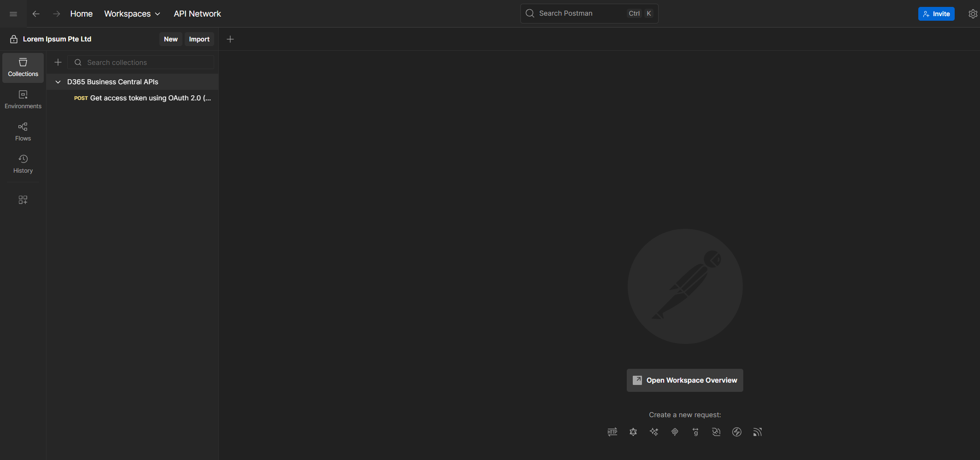Open POST Get access token request
Screen dimensions: 980x460
[133, 98]
